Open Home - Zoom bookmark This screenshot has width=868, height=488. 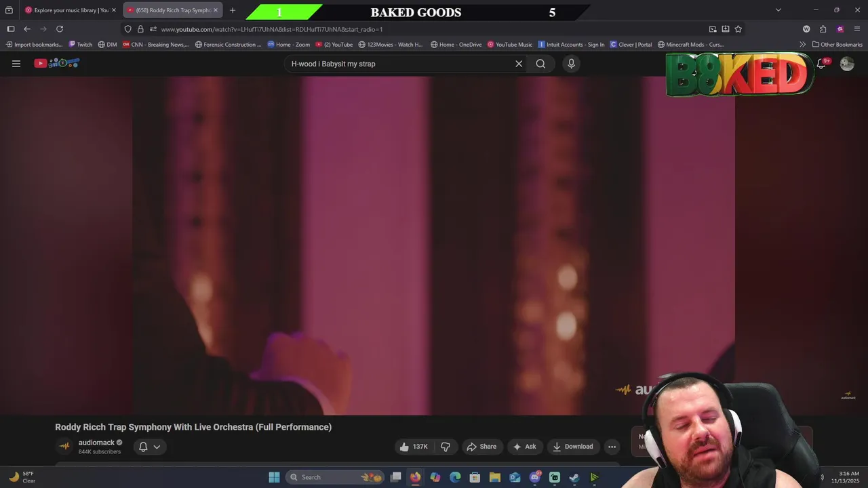pos(288,45)
